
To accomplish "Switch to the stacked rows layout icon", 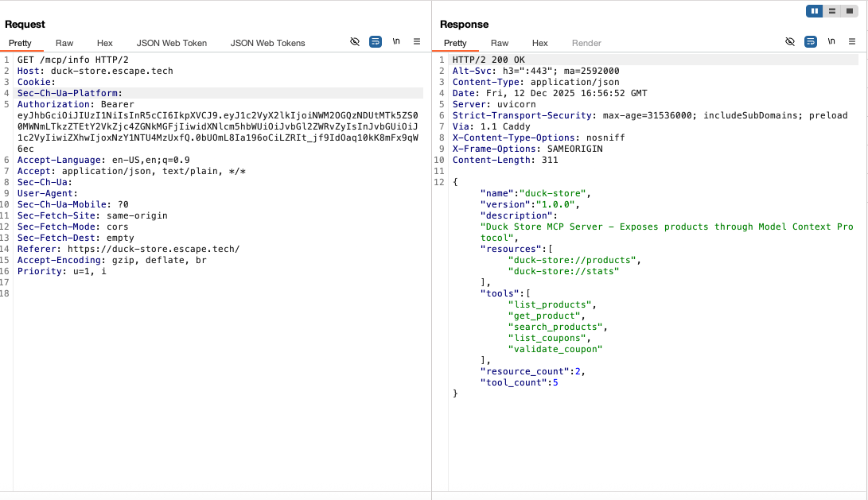I will pos(831,11).
